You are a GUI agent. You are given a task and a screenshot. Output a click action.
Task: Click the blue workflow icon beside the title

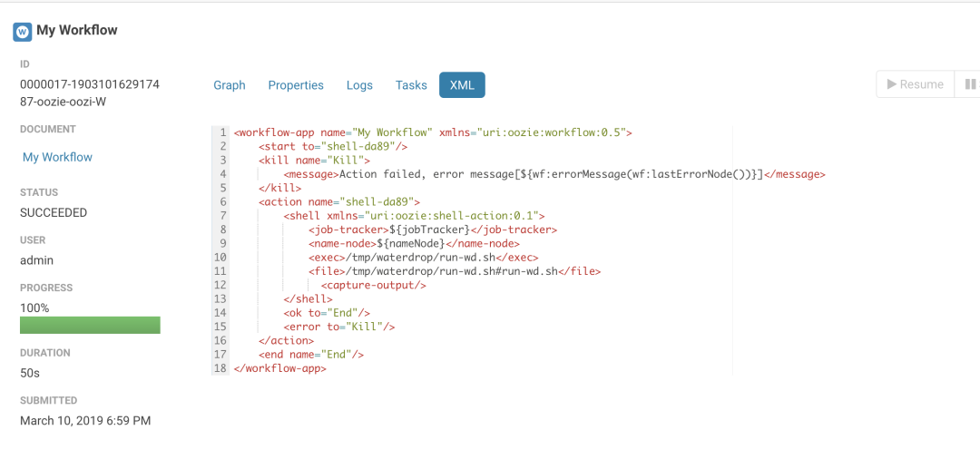click(x=23, y=31)
